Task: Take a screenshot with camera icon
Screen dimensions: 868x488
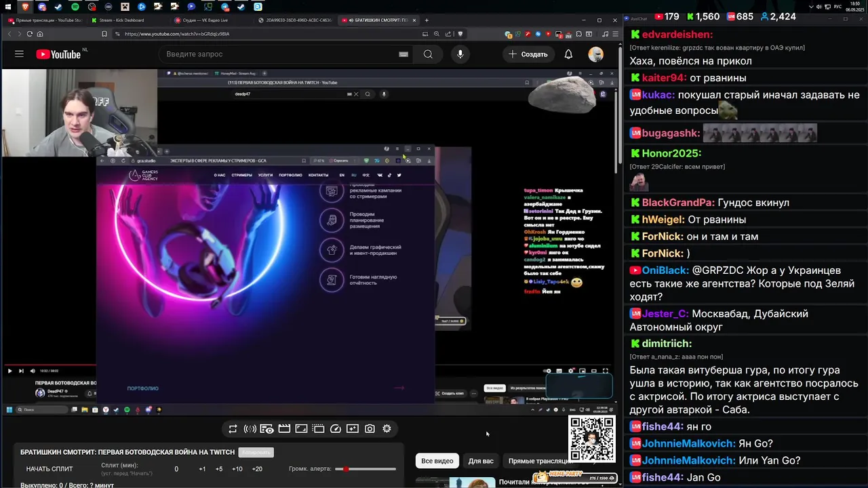Action: tap(370, 429)
